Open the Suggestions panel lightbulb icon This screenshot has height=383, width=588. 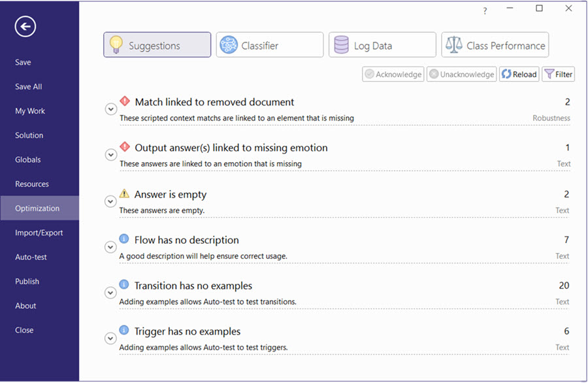(116, 44)
